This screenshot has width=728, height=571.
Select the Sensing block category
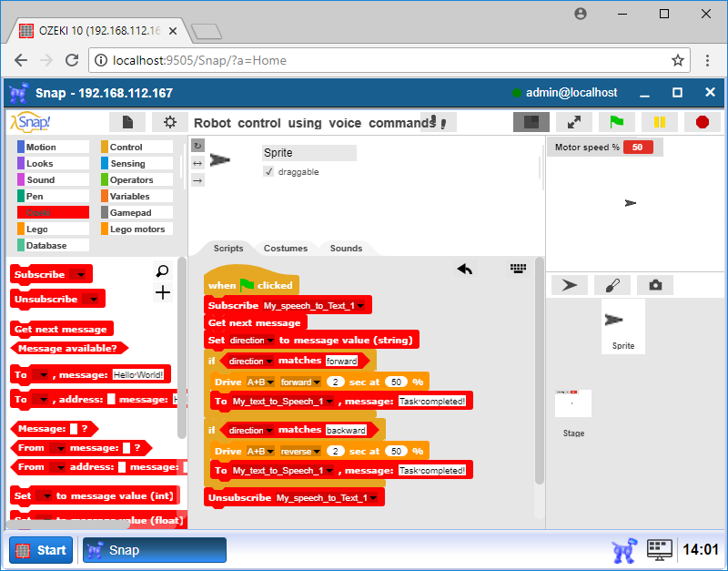coord(137,164)
